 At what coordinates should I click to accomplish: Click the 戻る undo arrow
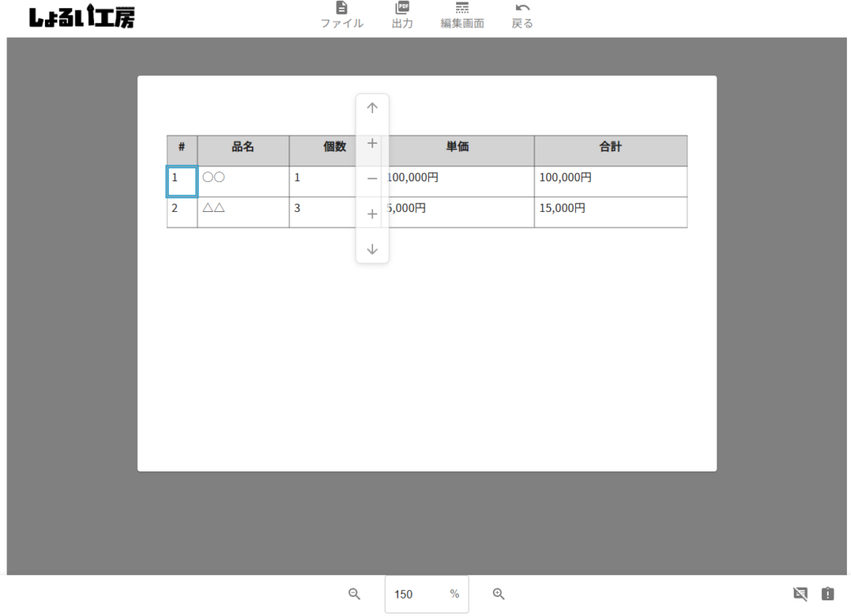click(522, 15)
